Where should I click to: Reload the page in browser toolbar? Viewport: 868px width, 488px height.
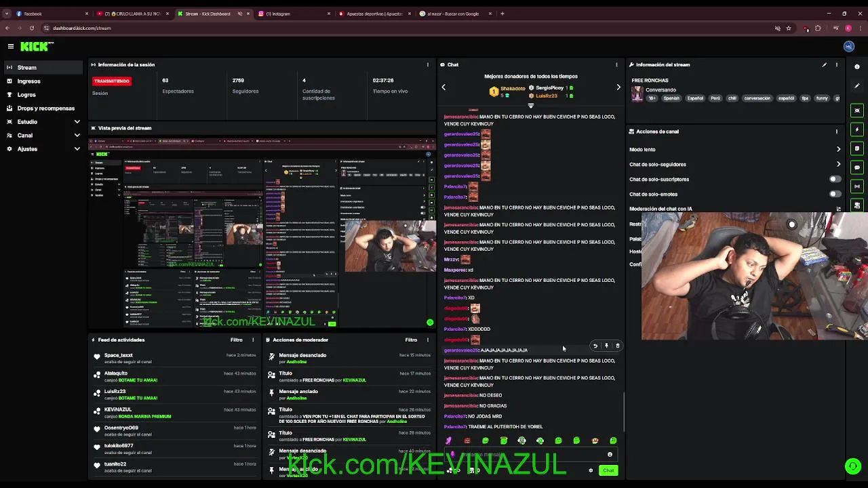(x=31, y=28)
